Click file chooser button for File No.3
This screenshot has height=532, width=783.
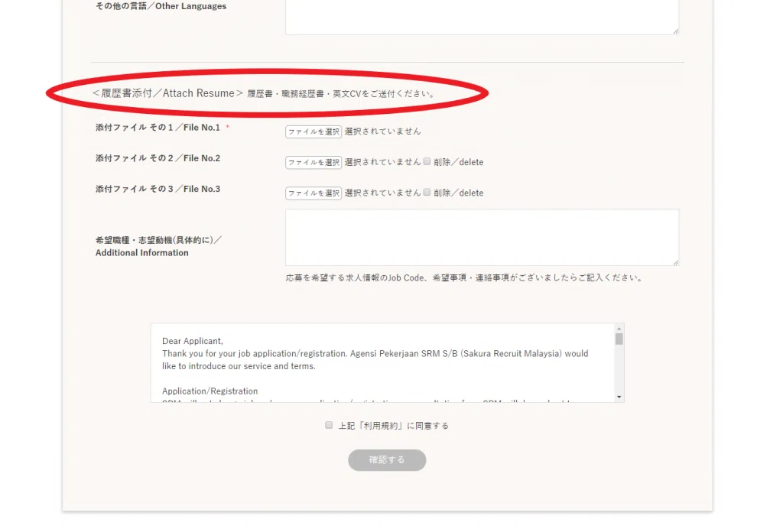(x=314, y=193)
